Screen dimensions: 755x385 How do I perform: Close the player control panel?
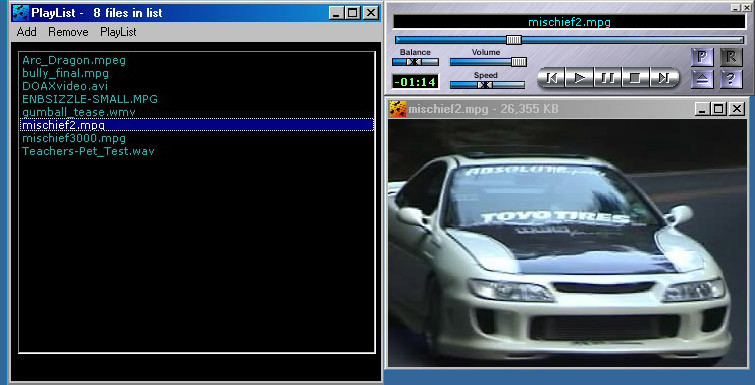pyautogui.click(x=746, y=8)
